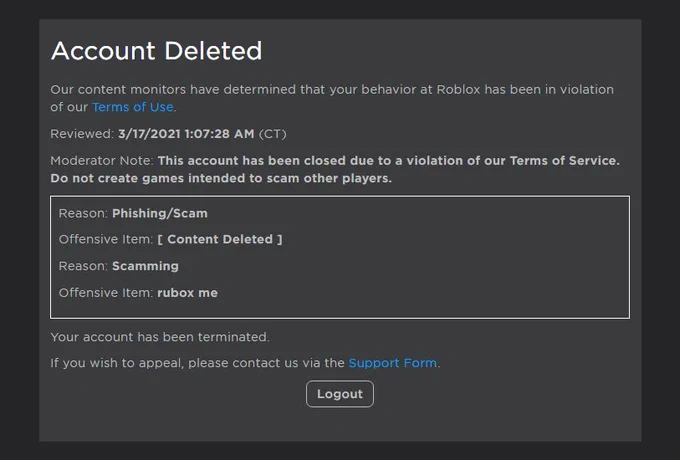Open the Support Form link
The image size is (680, 460).
pos(393,363)
